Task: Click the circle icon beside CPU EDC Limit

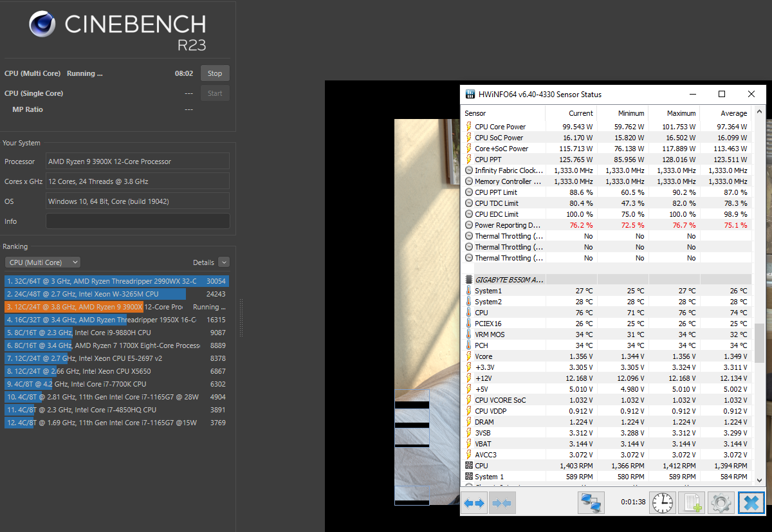Action: pyautogui.click(x=468, y=214)
